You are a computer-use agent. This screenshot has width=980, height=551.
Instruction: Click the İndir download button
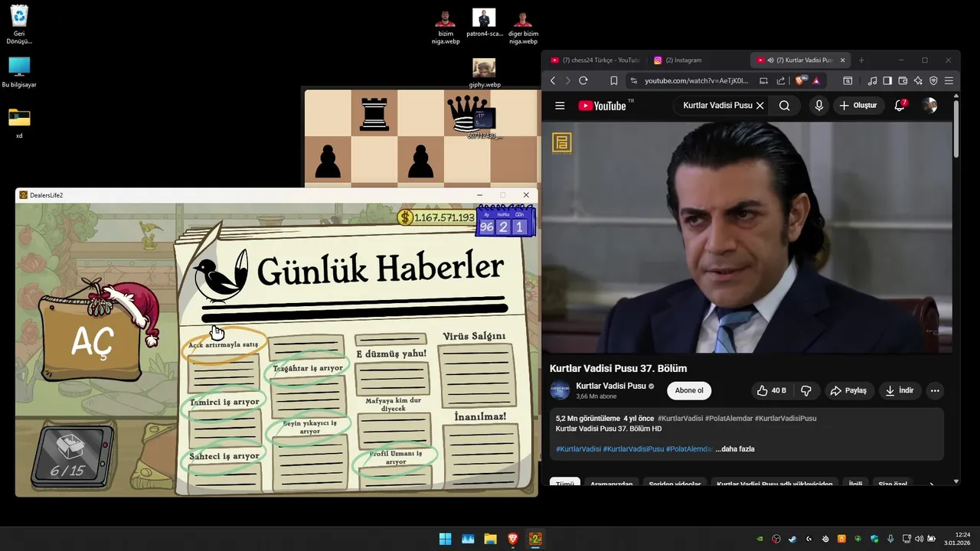tap(899, 390)
